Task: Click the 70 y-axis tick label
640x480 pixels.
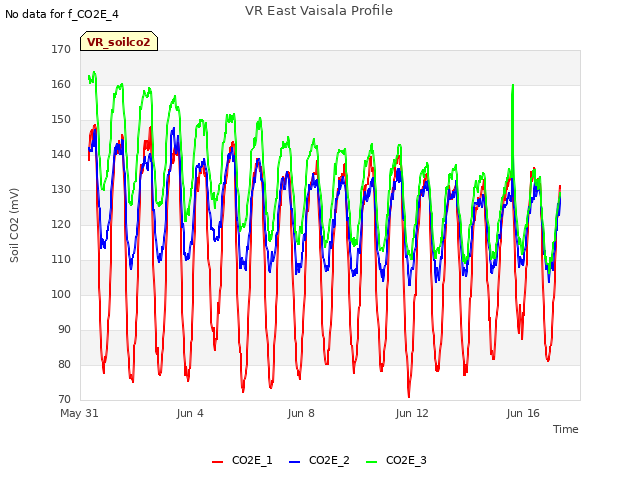Action: click(64, 400)
